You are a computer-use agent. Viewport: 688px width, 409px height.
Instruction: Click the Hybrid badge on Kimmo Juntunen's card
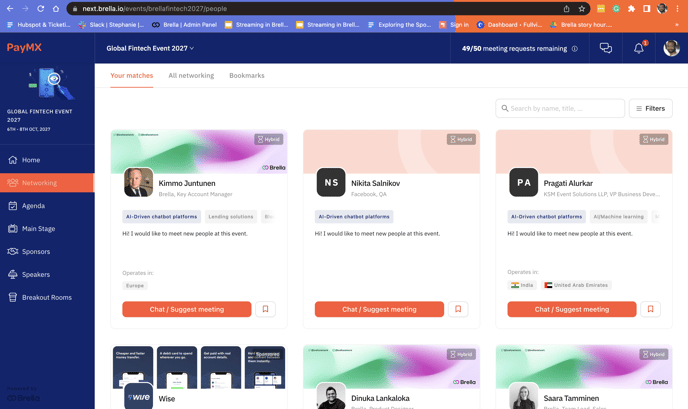269,139
